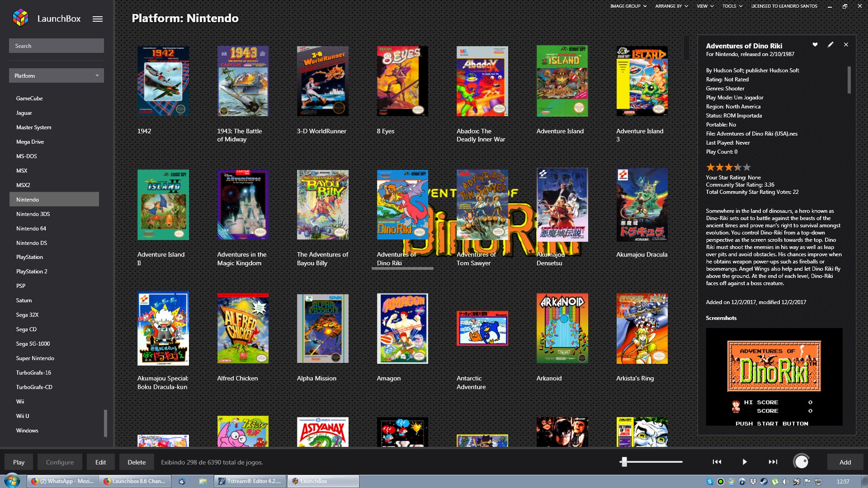868x488 pixels.
Task: Open the LaunchBox hamburger menu
Action: (x=98, y=19)
